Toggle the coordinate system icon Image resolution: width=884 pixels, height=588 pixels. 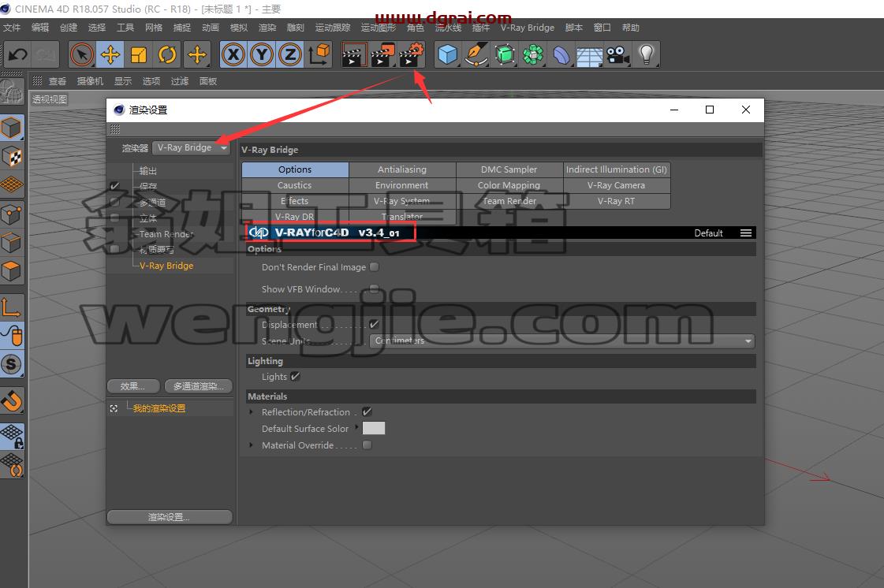click(x=319, y=54)
